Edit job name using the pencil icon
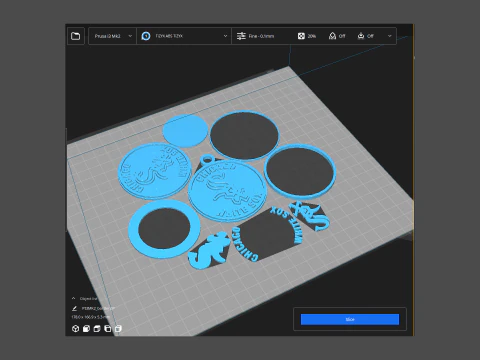The width and height of the screenshot is (480, 360). [74, 309]
